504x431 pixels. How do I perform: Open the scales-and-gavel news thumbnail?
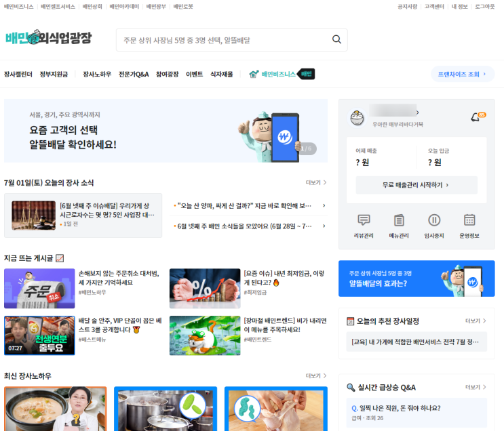(x=33, y=215)
